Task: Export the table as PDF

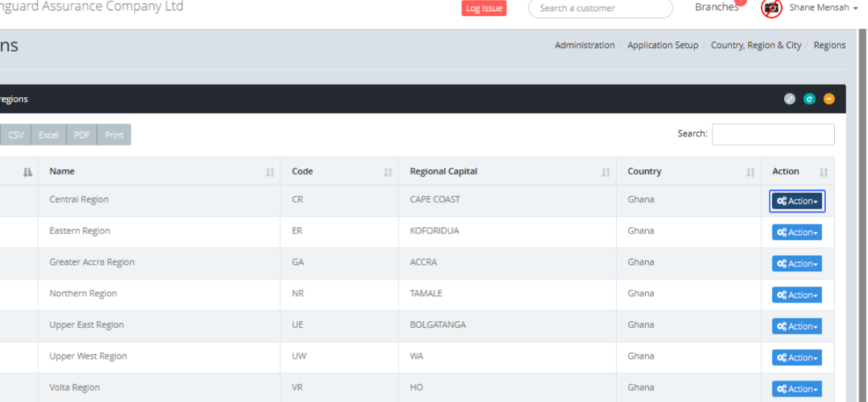Action: click(82, 135)
